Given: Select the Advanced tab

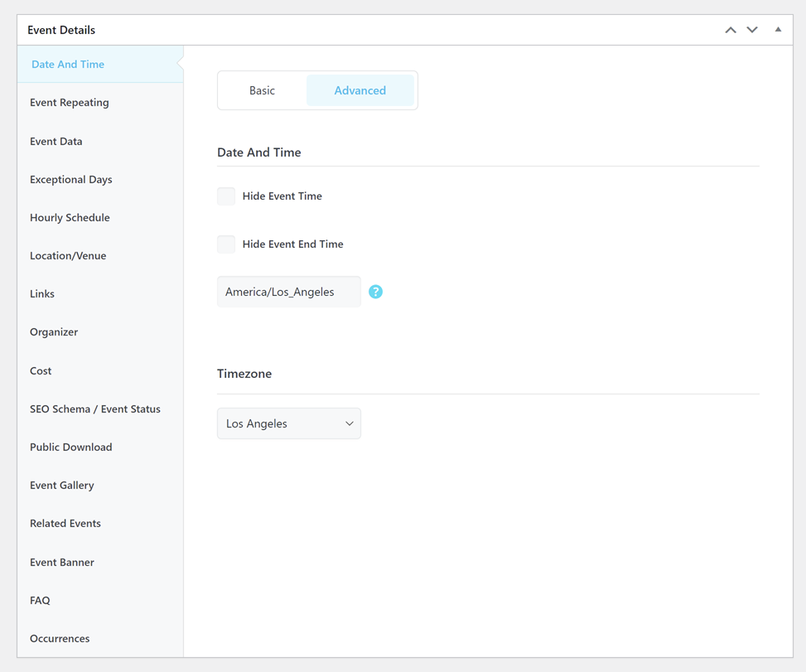Looking at the screenshot, I should coord(360,90).
